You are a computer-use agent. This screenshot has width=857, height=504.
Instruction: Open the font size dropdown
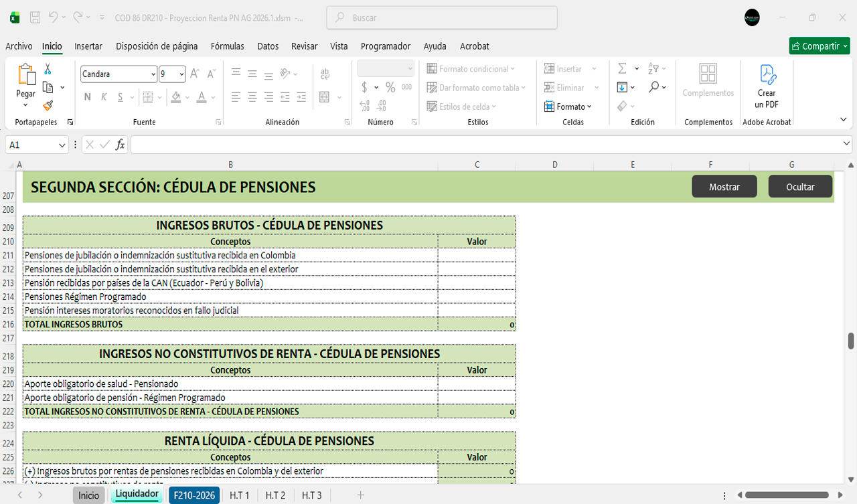click(x=181, y=74)
